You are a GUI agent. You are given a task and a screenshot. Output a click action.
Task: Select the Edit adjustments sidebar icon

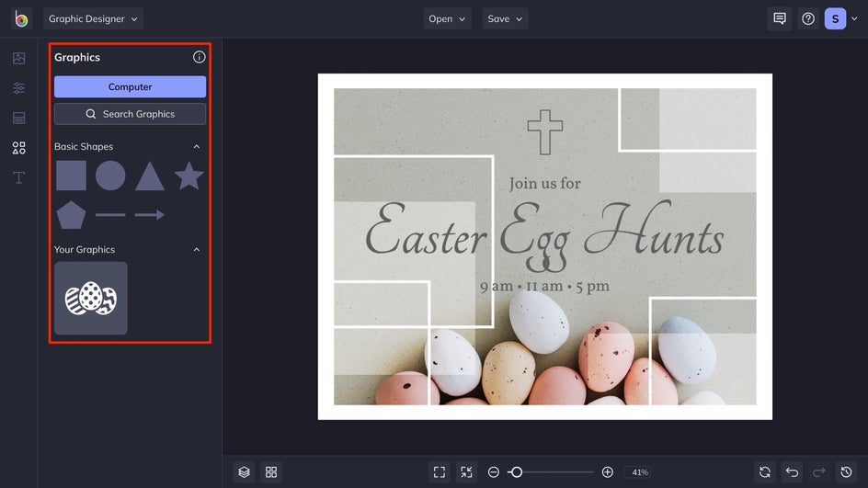point(18,88)
